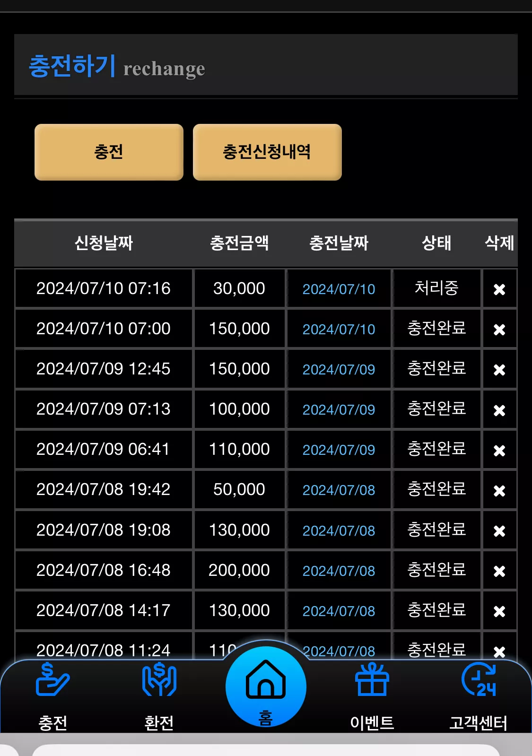Delete the 100,000 charge row with X icon
Image resolution: width=532 pixels, height=756 pixels.
pyautogui.click(x=499, y=410)
